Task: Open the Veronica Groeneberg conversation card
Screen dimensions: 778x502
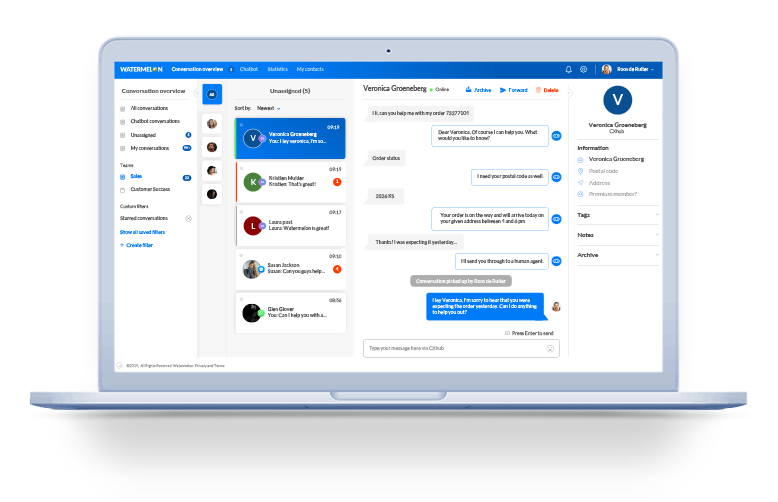Action: pos(290,138)
